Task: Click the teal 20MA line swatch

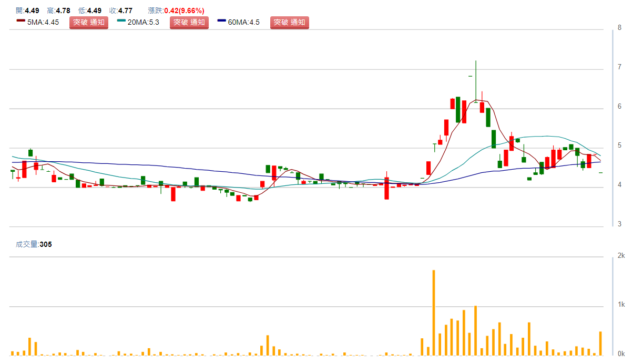Action: (121, 22)
